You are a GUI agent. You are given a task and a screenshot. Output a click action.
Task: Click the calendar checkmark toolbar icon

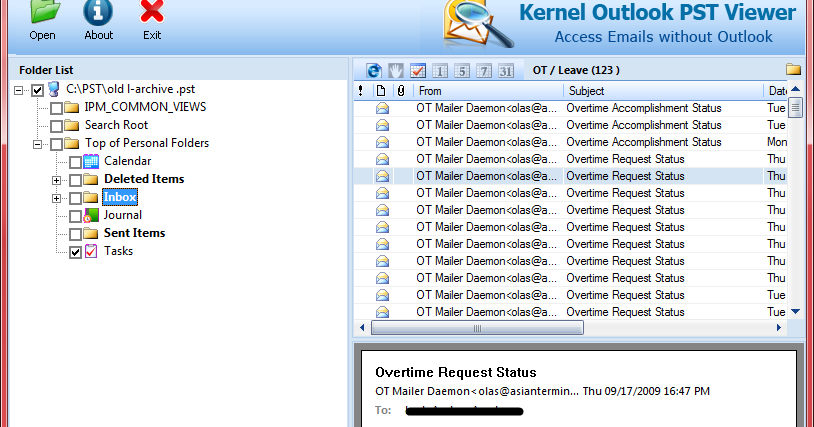pos(418,71)
